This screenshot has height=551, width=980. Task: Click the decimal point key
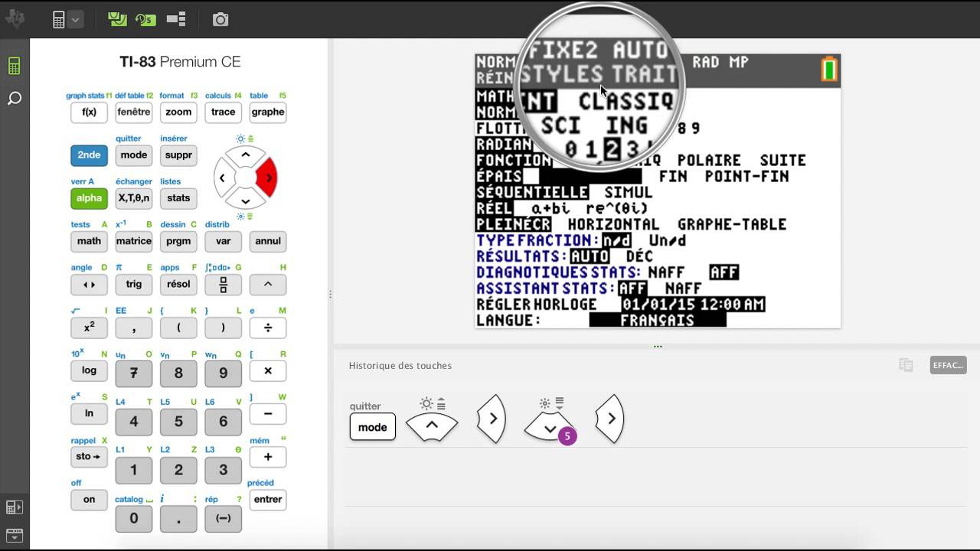tap(178, 519)
